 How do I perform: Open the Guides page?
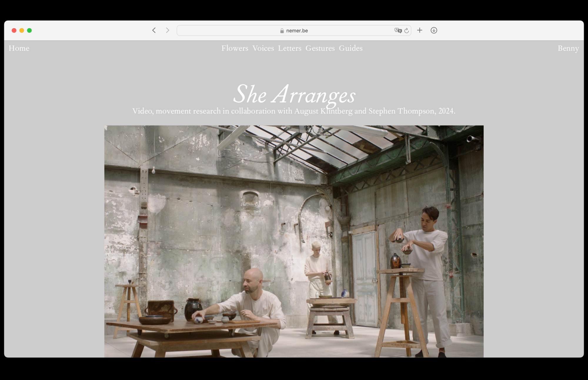(x=350, y=48)
